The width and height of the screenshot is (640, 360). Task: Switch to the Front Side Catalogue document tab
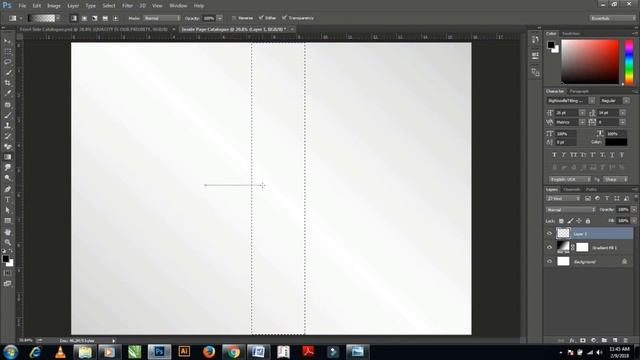[x=93, y=29]
